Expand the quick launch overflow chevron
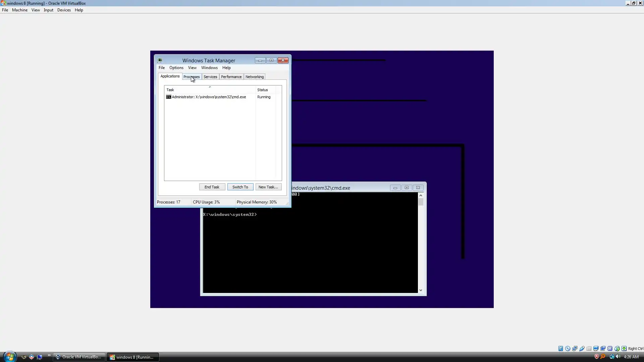 pos(49,355)
